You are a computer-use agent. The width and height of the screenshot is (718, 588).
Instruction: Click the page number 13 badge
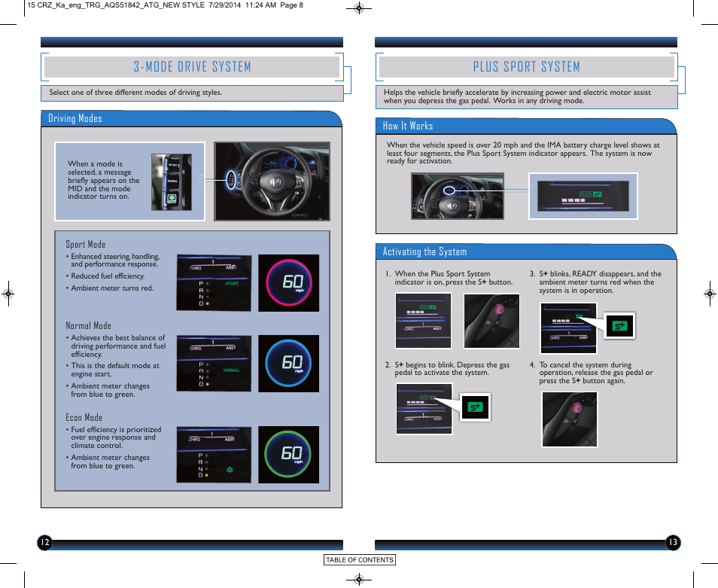pyautogui.click(x=673, y=543)
